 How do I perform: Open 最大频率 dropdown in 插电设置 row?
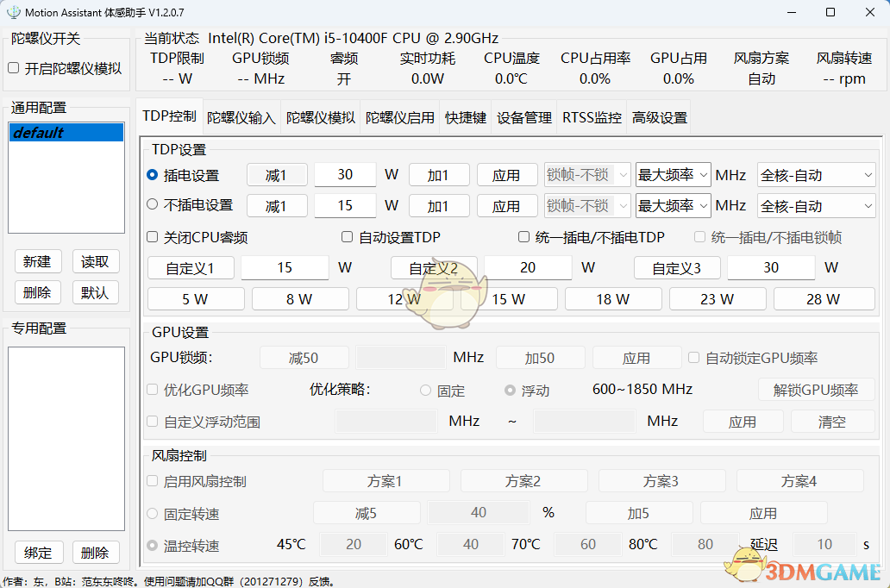(x=673, y=175)
